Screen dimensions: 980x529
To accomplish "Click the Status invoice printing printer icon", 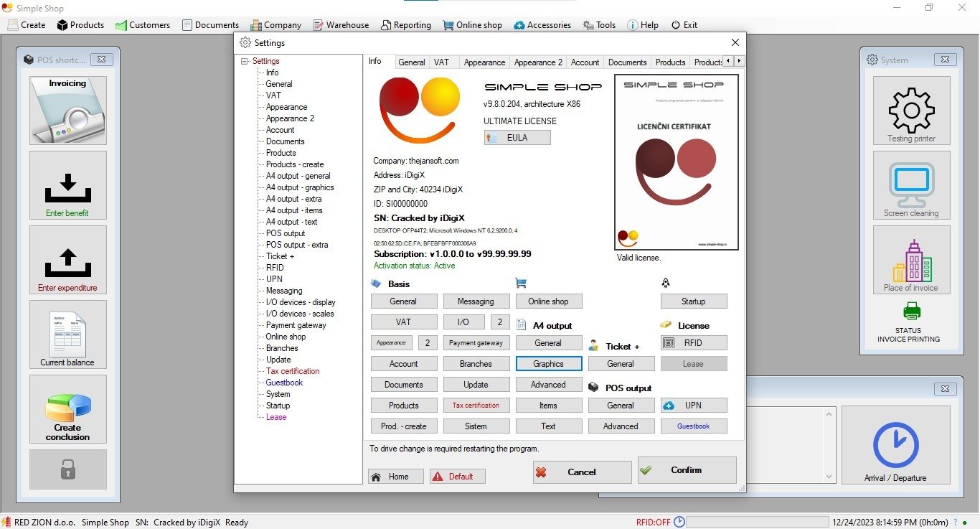I will (912, 311).
